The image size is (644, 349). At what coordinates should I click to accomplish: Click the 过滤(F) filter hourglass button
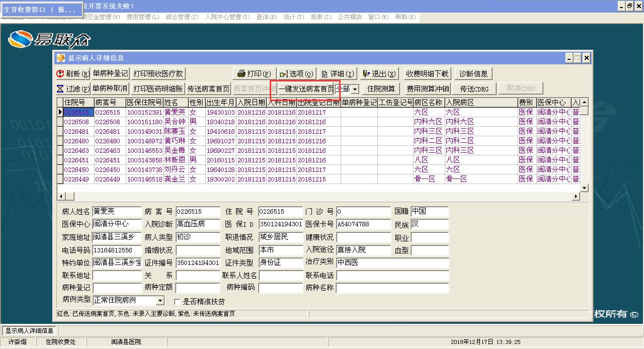[x=73, y=89]
